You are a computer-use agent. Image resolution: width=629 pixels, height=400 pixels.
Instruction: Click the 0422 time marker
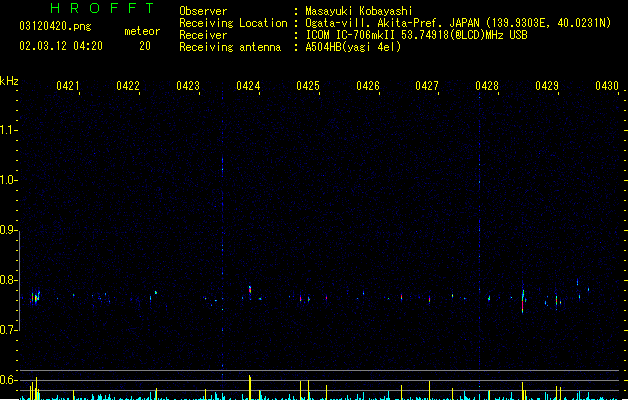click(x=128, y=86)
